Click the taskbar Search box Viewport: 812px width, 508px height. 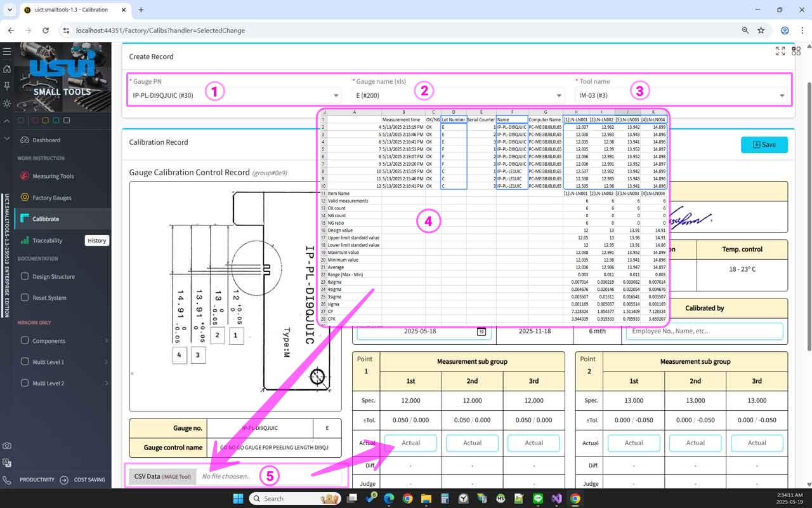296,498
